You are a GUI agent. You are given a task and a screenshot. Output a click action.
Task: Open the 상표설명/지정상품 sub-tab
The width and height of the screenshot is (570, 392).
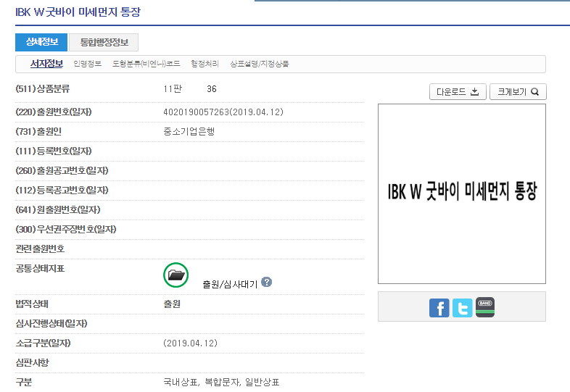pyautogui.click(x=260, y=64)
